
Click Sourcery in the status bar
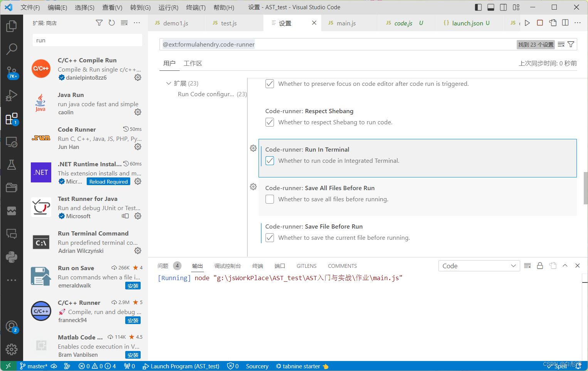[x=257, y=366]
